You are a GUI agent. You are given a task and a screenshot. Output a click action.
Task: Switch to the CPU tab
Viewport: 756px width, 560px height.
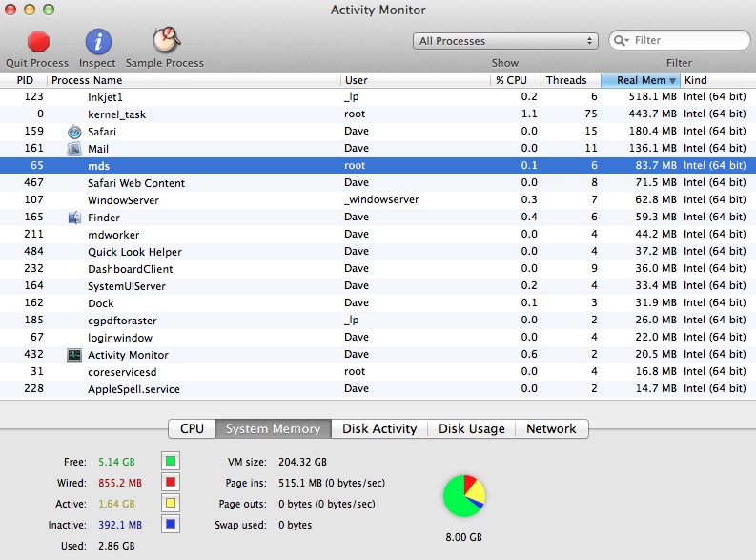click(192, 428)
